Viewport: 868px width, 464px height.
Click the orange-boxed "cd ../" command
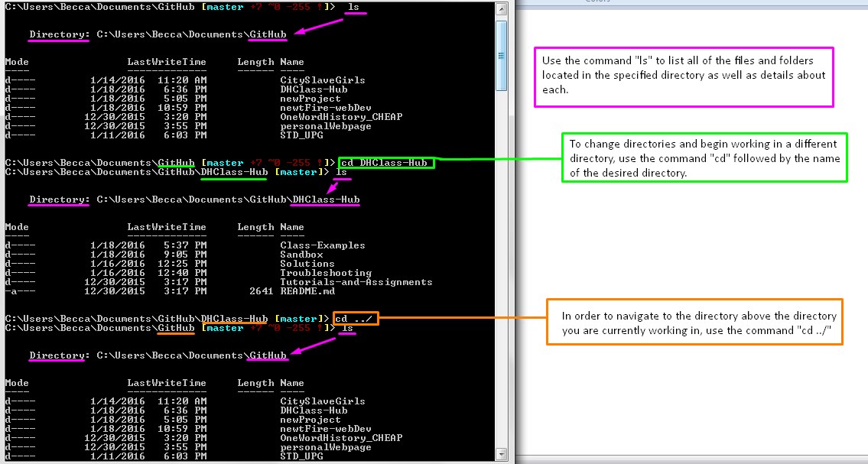click(x=356, y=319)
